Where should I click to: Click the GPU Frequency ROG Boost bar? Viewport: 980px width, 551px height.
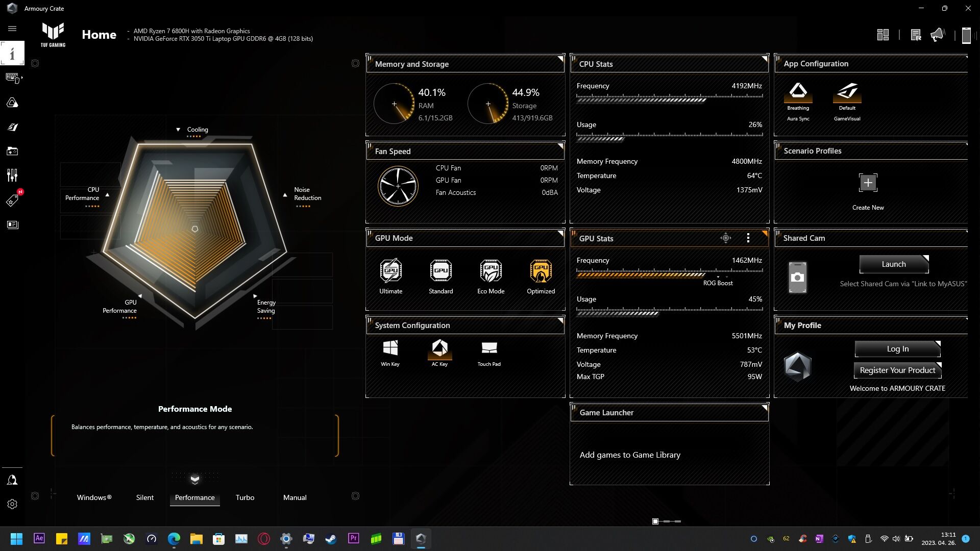pos(670,273)
